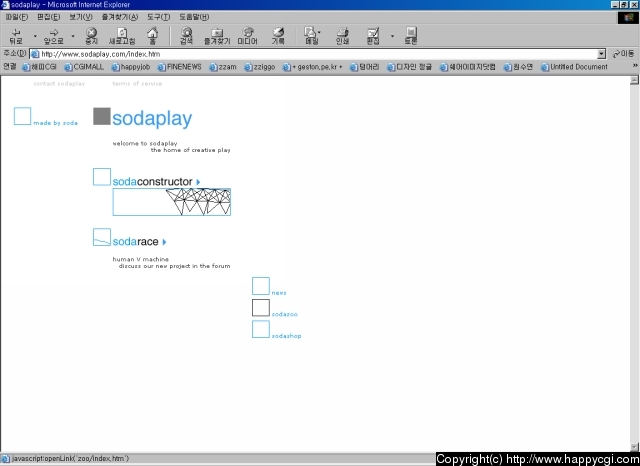Click the status bar javascript:openLink text
Image resolution: width=640 pixels, height=466 pixels.
(71, 459)
